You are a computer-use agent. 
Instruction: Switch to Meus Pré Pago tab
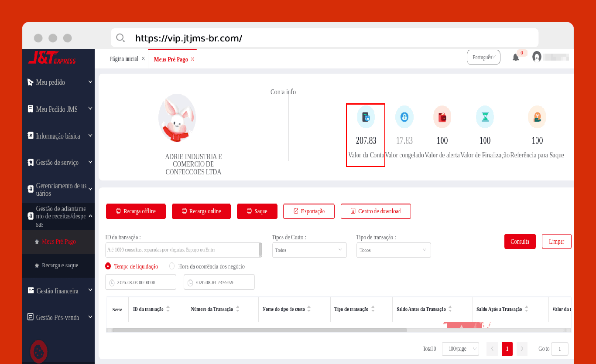pos(171,59)
